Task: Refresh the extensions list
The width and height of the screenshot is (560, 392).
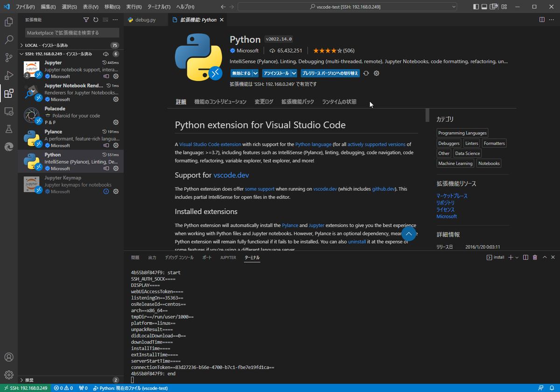Action: (96, 20)
